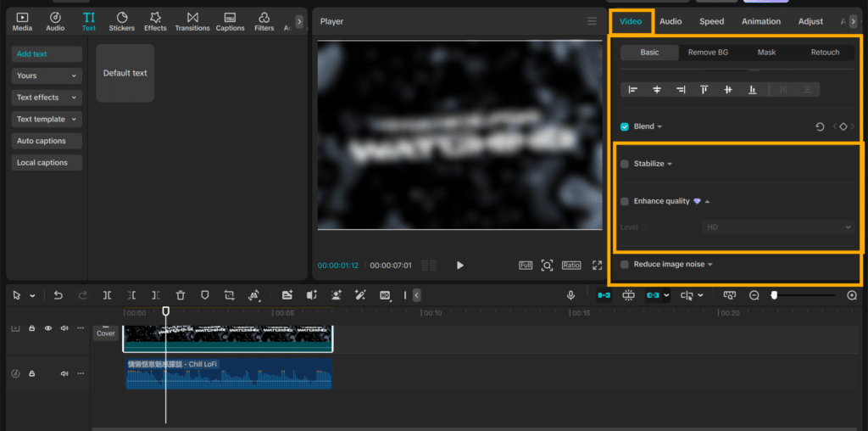Image resolution: width=868 pixels, height=431 pixels.
Task: Align clip to top edge
Action: (x=704, y=90)
